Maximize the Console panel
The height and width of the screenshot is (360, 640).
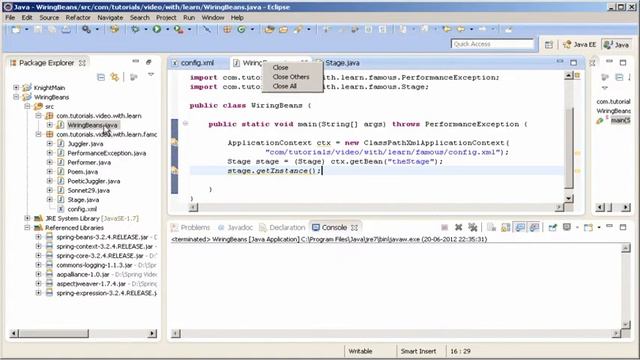click(623, 227)
